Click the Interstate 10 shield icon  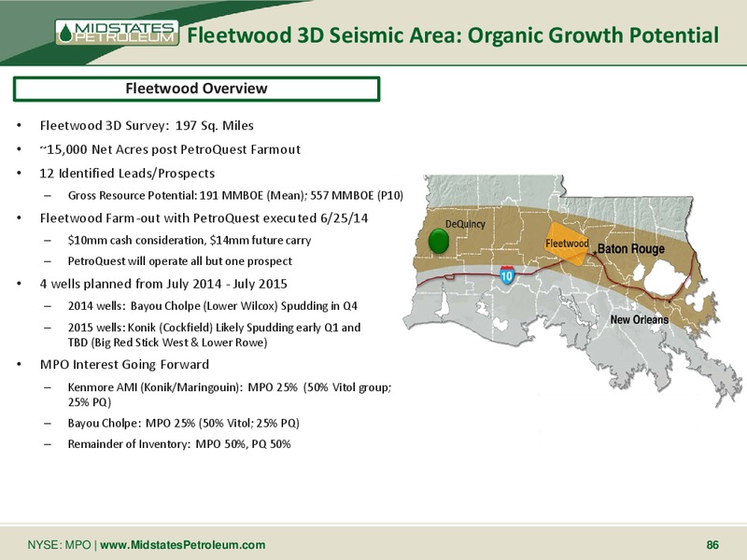pyautogui.click(x=507, y=274)
